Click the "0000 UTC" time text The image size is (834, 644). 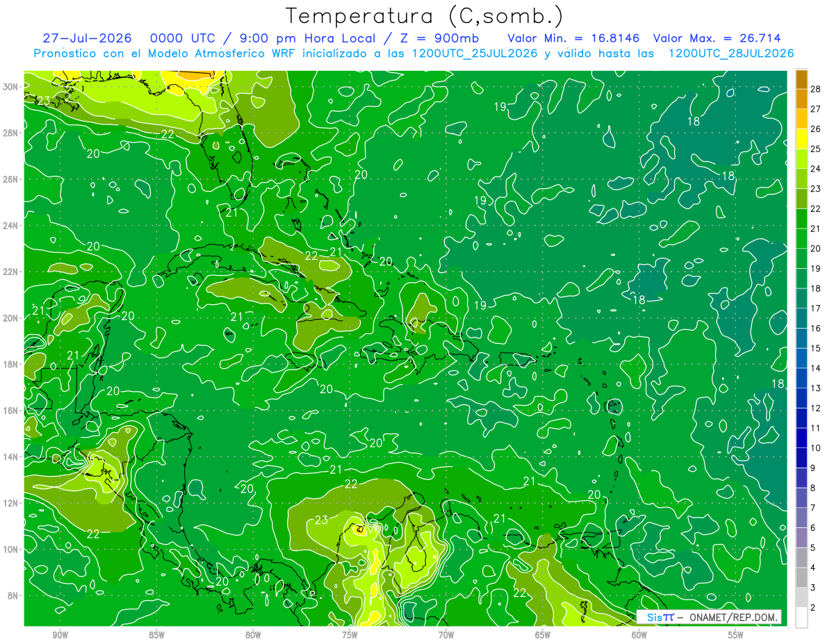pos(181,38)
